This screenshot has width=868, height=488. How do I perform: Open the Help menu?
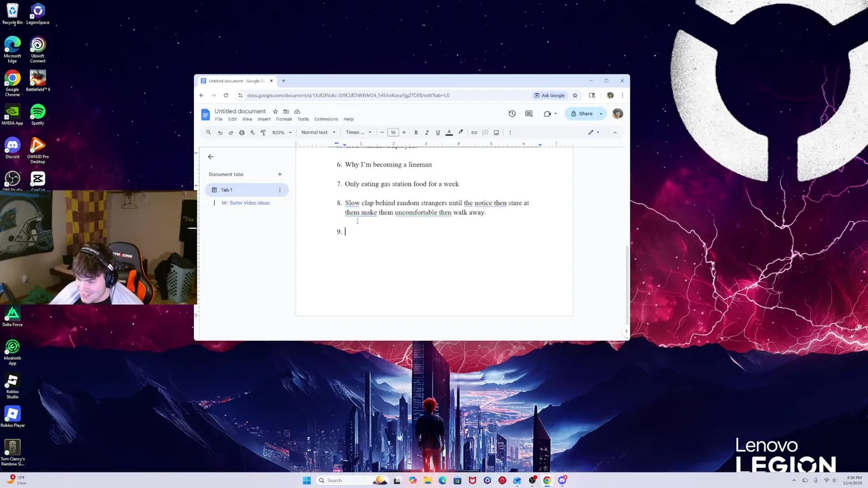(349, 119)
